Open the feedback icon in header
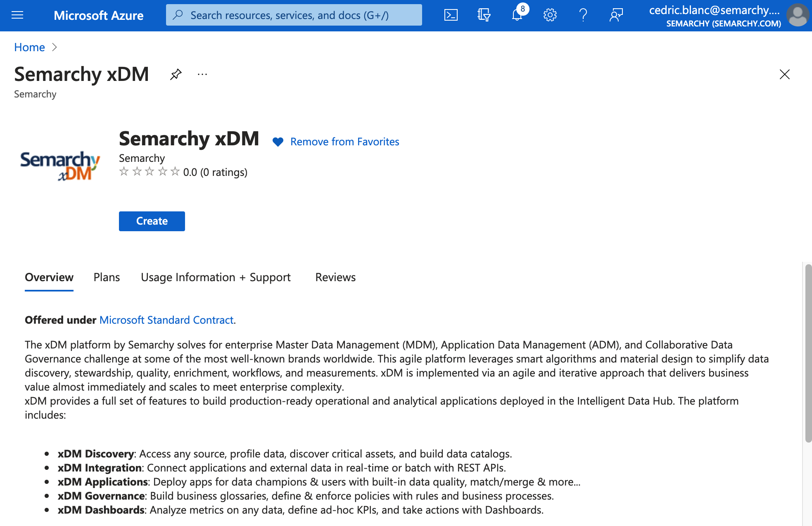The width and height of the screenshot is (812, 526). pos(616,15)
